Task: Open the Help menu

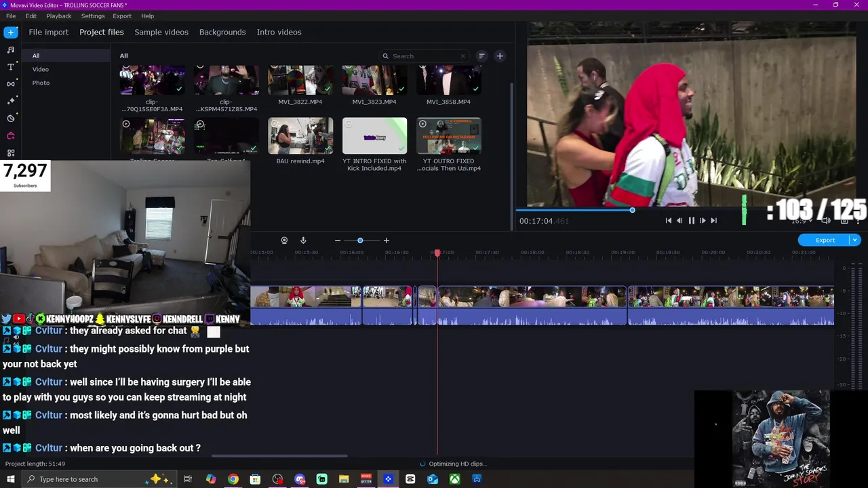Action: coord(148,16)
